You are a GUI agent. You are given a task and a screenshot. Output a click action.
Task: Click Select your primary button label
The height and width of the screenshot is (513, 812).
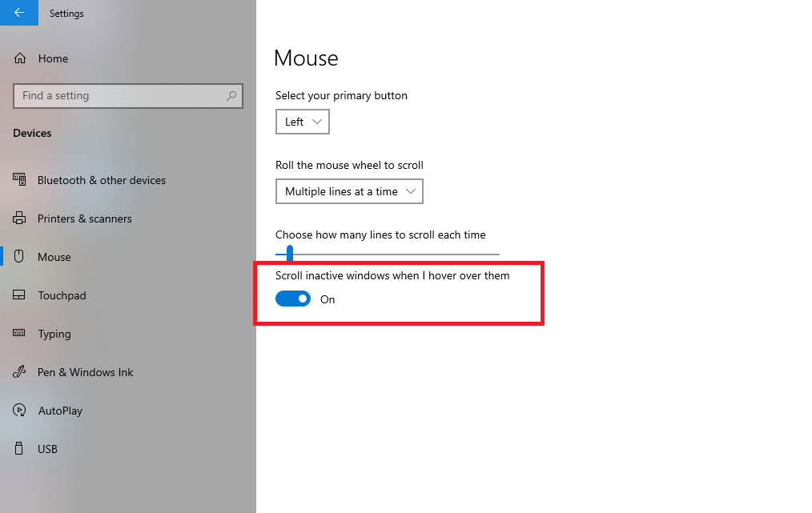point(341,95)
